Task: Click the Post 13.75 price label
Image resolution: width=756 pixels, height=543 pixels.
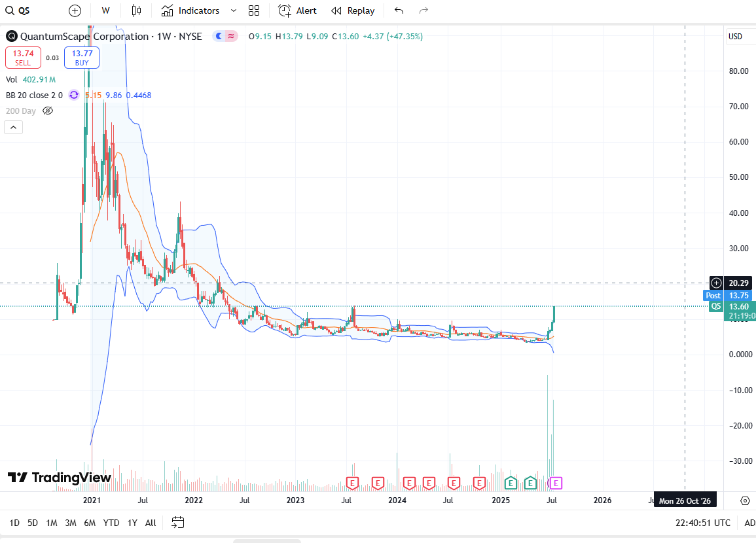Action: pos(728,295)
